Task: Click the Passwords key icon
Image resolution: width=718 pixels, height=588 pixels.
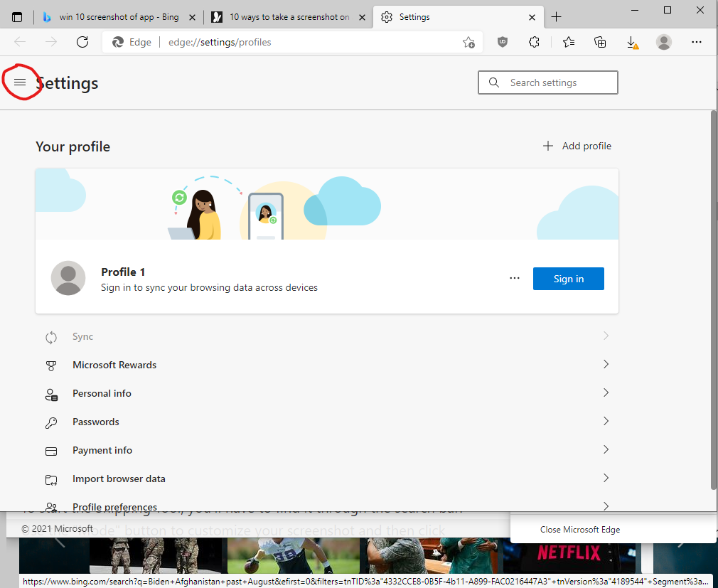Action: click(x=51, y=422)
